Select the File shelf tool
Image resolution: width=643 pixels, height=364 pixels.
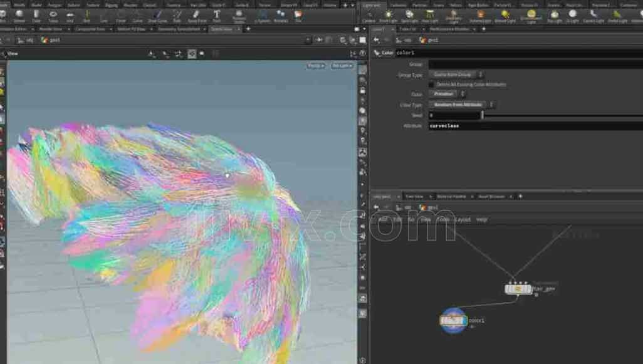click(298, 16)
